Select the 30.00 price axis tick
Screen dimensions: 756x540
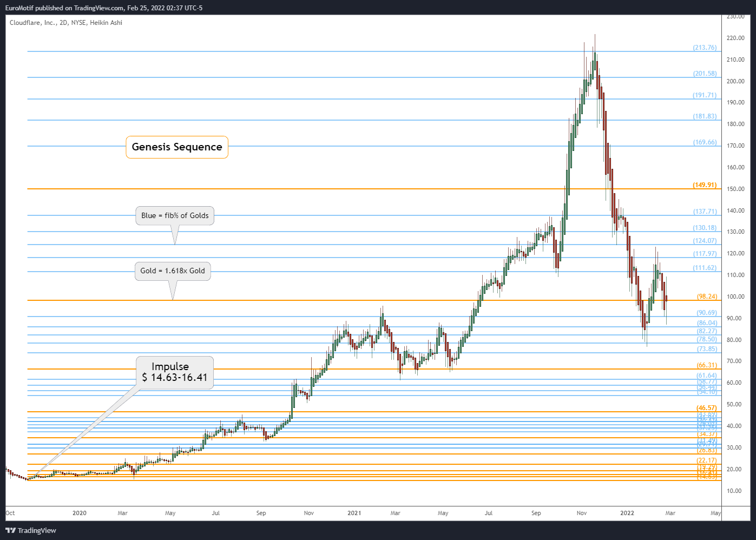734,447
